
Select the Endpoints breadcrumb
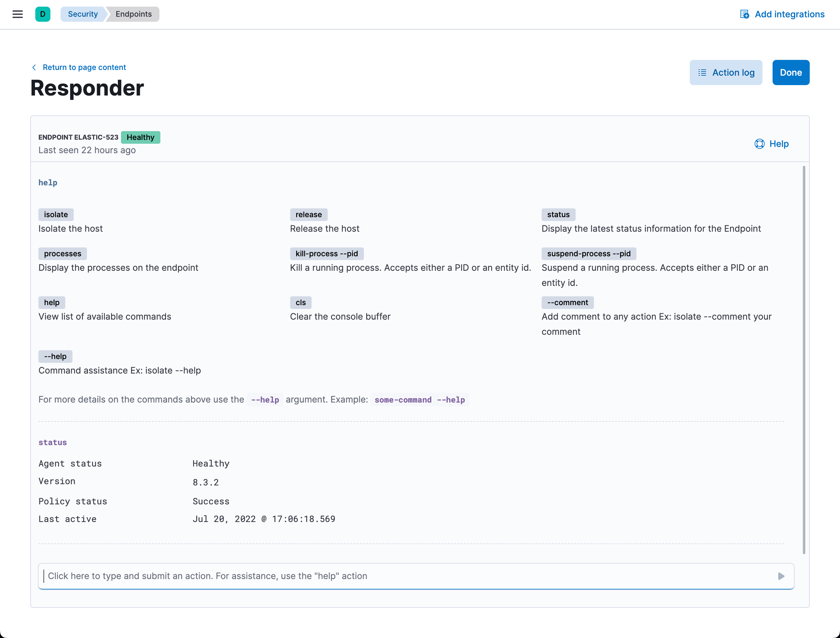pyautogui.click(x=133, y=14)
